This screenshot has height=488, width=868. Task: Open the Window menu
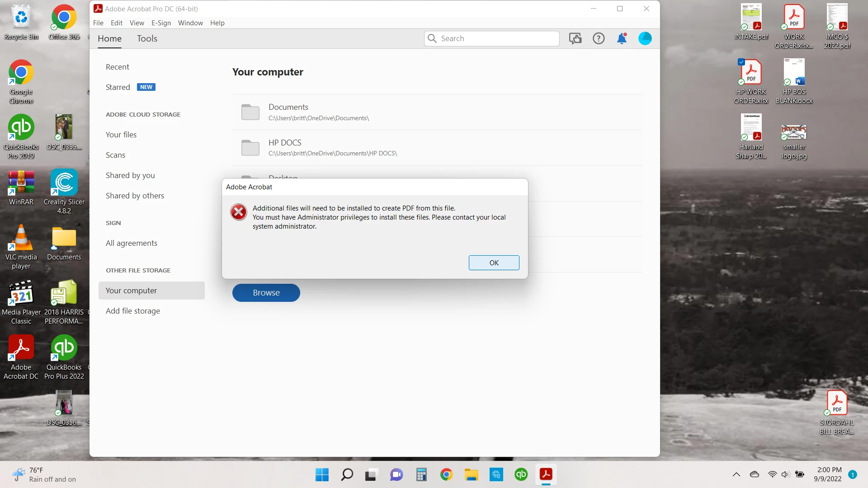coord(190,23)
